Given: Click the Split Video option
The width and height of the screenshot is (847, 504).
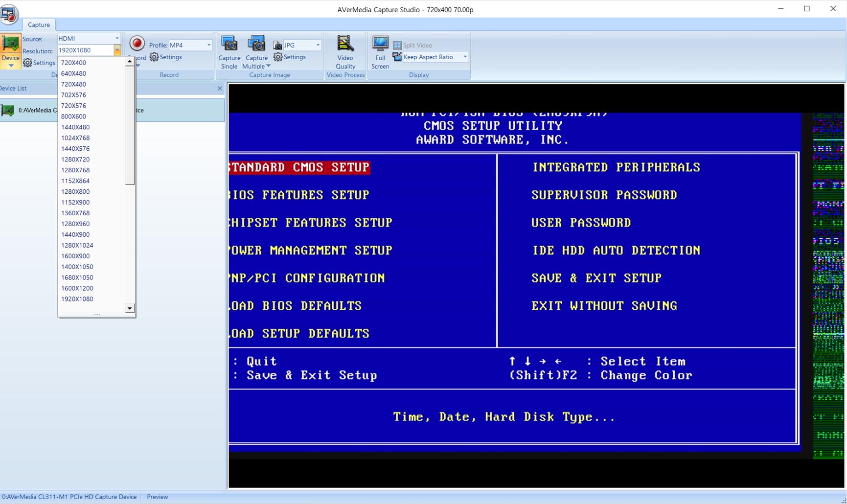Looking at the screenshot, I should pyautogui.click(x=413, y=45).
